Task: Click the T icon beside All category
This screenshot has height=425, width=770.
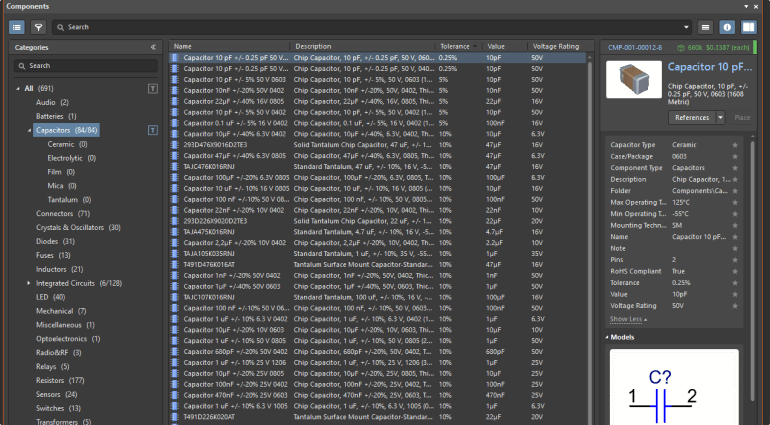Action: pyautogui.click(x=152, y=88)
